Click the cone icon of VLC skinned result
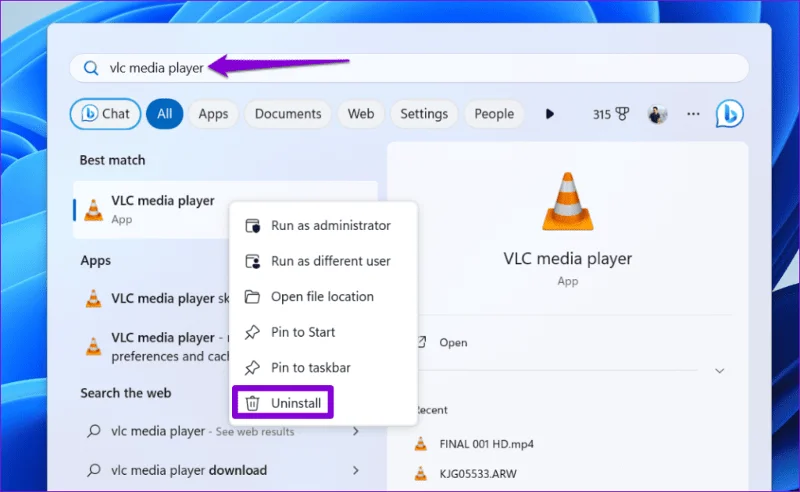 pos(93,299)
